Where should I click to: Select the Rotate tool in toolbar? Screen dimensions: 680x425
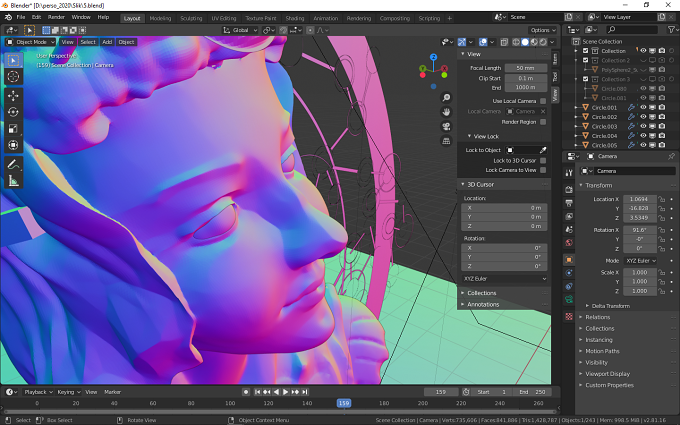pos(13,112)
